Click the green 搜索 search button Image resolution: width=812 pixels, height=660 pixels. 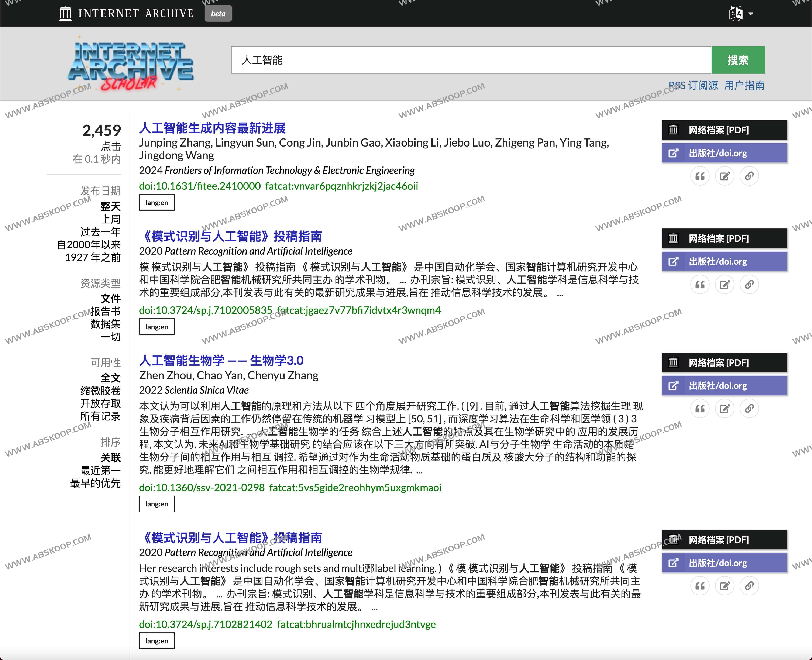click(x=738, y=60)
